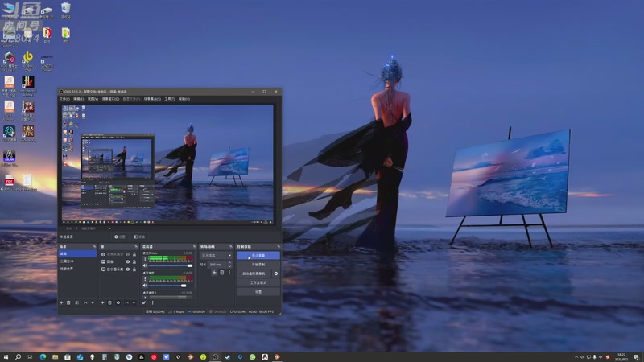Toggle lock on video capture device source
Screen dimensions: 644x362
(x=134, y=254)
